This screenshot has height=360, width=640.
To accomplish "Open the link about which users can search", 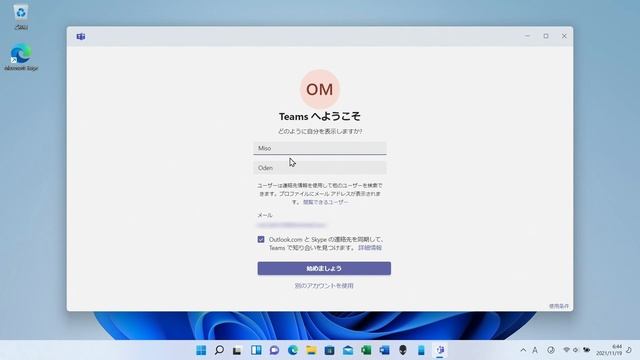I will tap(326, 202).
